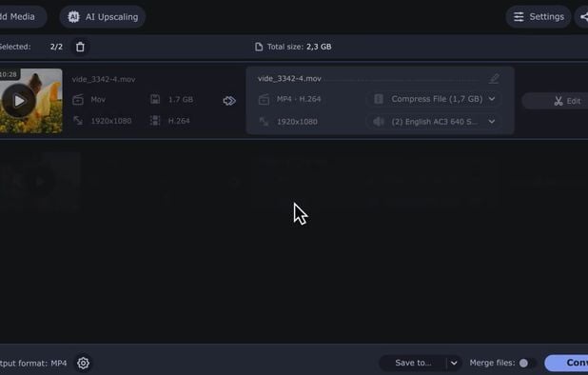The image size is (588, 375).
Task: Open the vide_3342-4.mov video thumbnail
Action: pyautogui.click(x=30, y=101)
